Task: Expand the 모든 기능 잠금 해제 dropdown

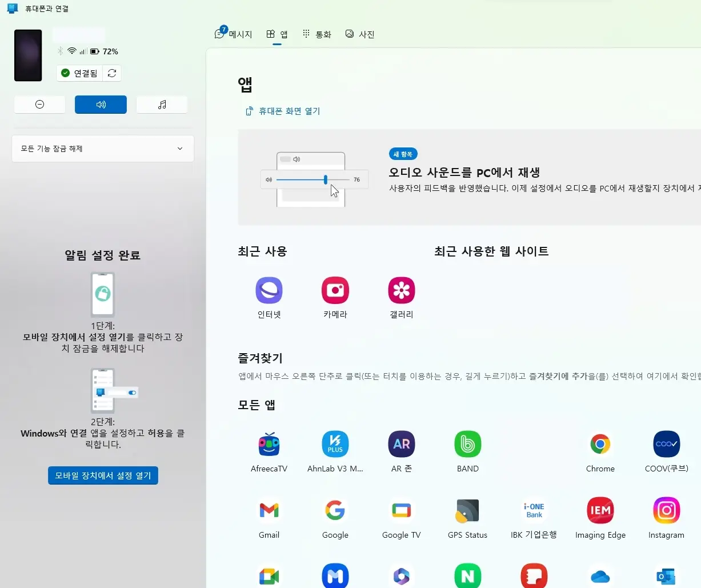Action: coord(103,149)
